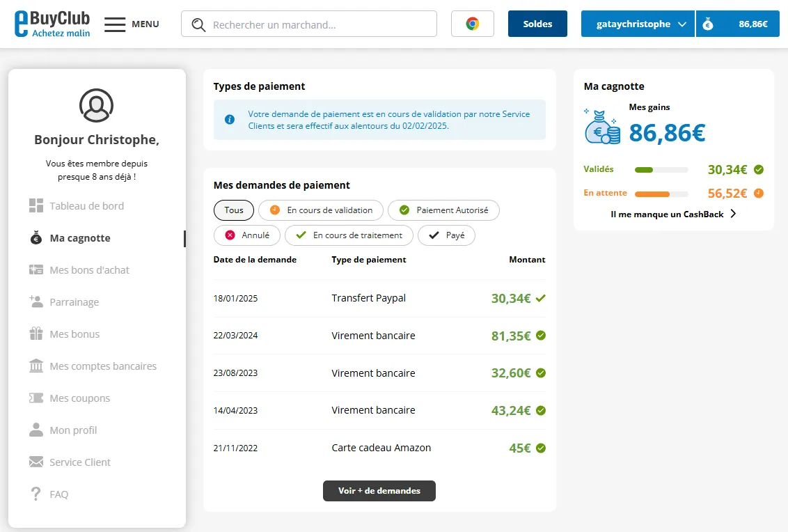The height and width of the screenshot is (532, 788).
Task: Click the eBuyClub logo
Action: [52, 24]
